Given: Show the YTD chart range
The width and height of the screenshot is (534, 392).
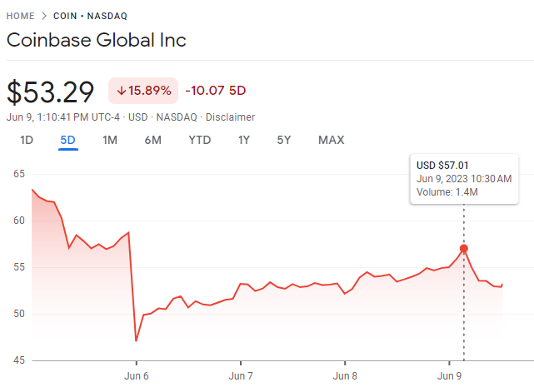Looking at the screenshot, I should pos(200,140).
